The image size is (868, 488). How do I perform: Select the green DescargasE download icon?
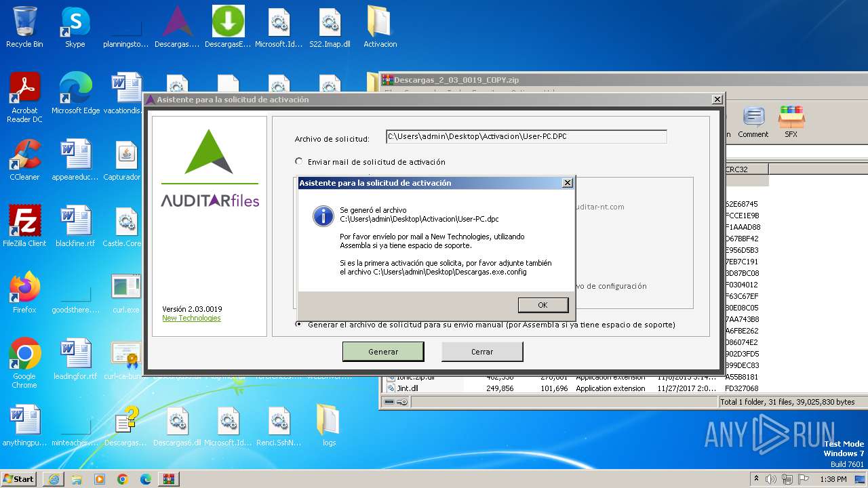tap(228, 28)
